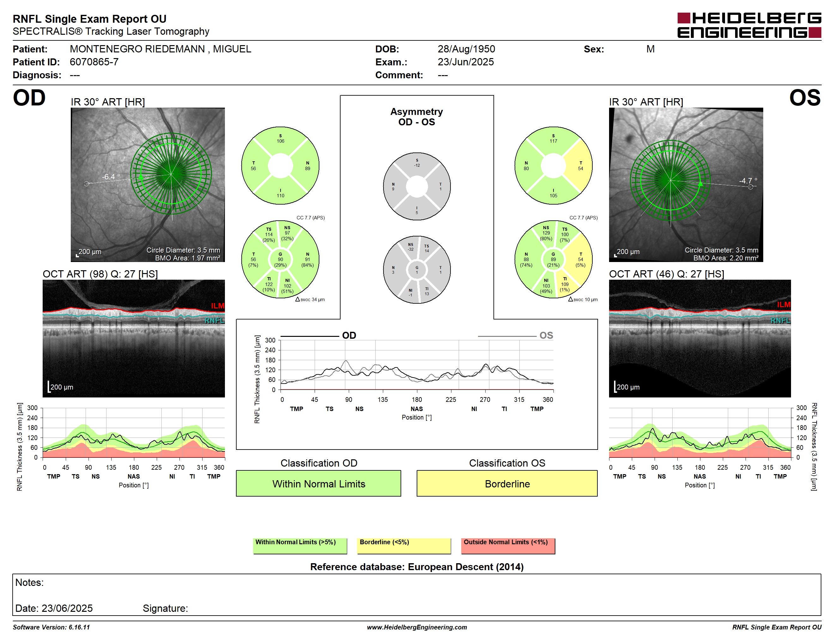Click the OD six-sector Garway-Heath pie chart

280,259
